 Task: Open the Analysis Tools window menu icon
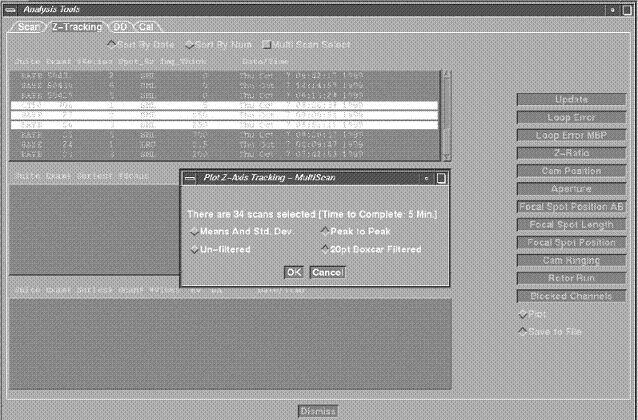10,9
